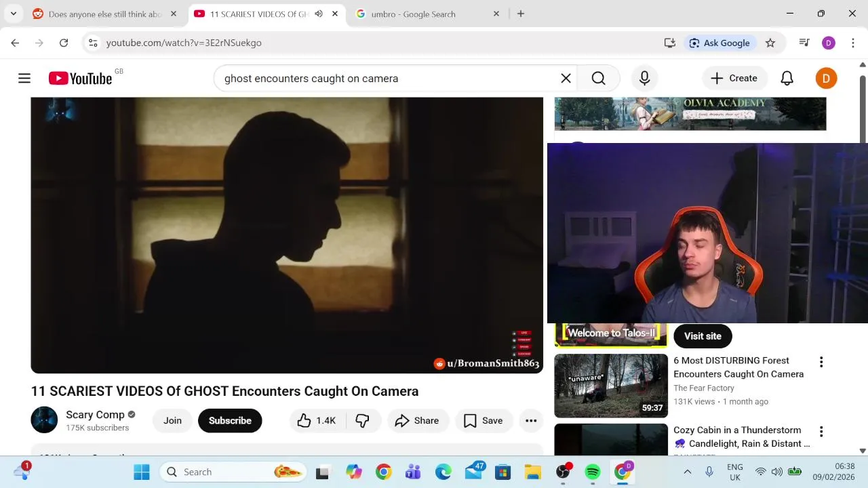View site information icon in address bar
The image size is (868, 488).
click(x=93, y=43)
